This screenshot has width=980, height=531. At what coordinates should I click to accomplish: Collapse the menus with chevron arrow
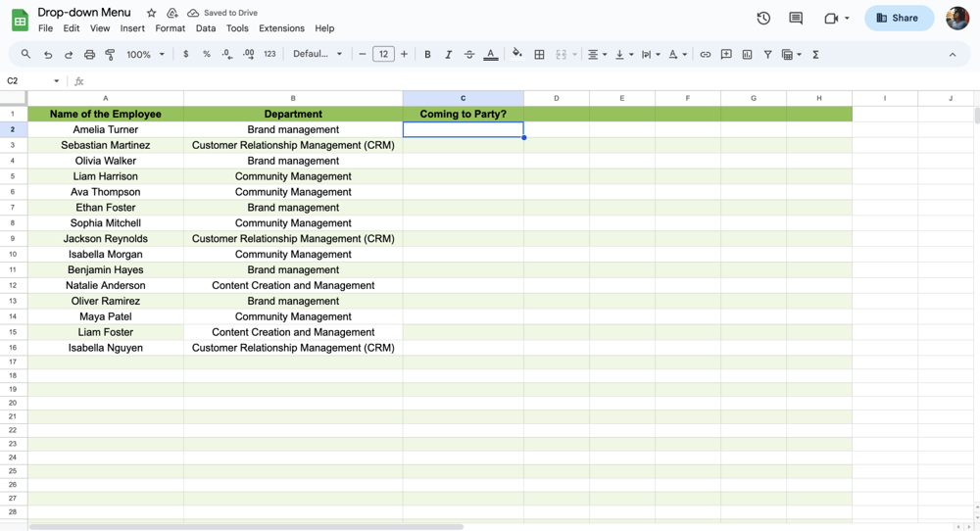(x=953, y=54)
